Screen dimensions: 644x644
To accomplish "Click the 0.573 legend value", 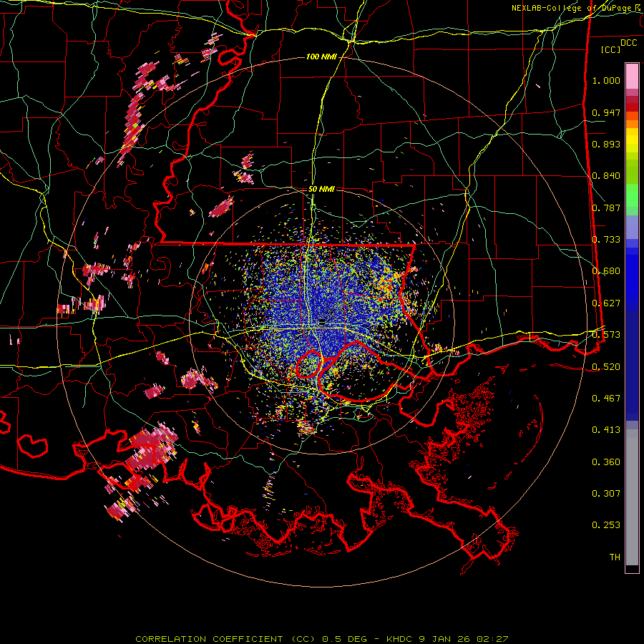I will [x=606, y=335].
